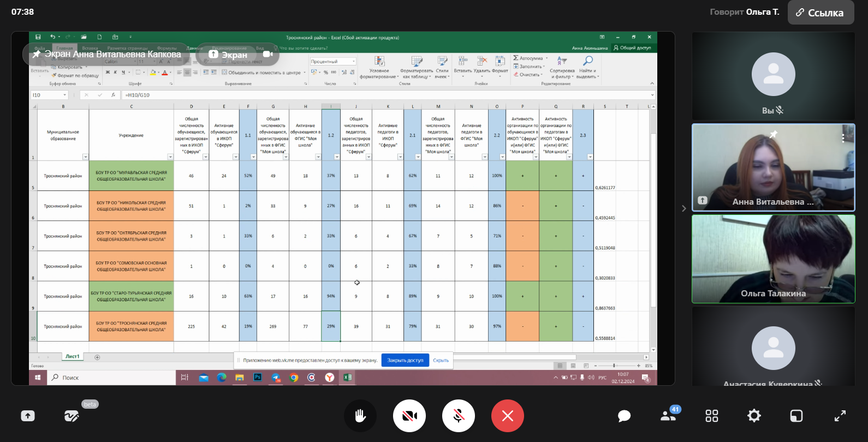Leave the call with the red button
Screen dimensions: 868x442
[x=508, y=416]
